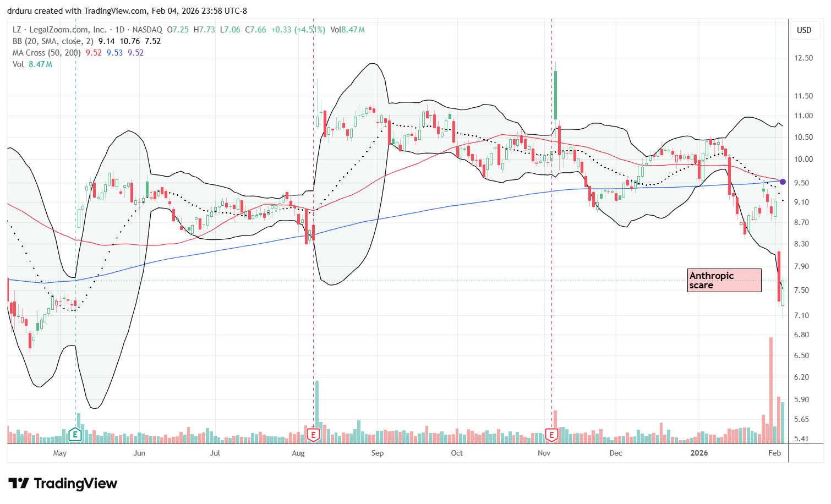Click the Sep label on time axis
Image resolution: width=831 pixels, height=504 pixels.
point(378,453)
